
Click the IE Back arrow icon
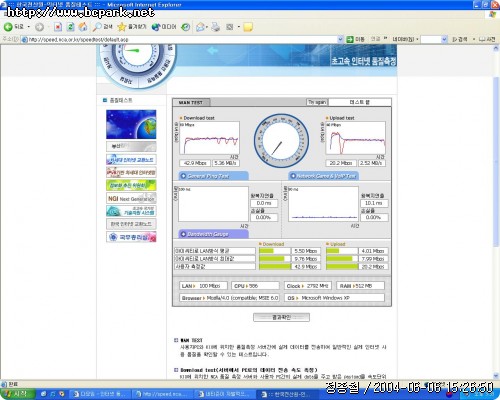tap(8, 27)
